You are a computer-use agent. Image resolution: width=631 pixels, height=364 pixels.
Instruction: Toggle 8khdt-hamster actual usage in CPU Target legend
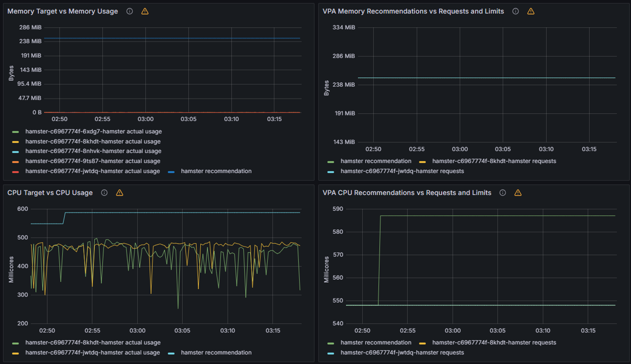click(x=93, y=342)
